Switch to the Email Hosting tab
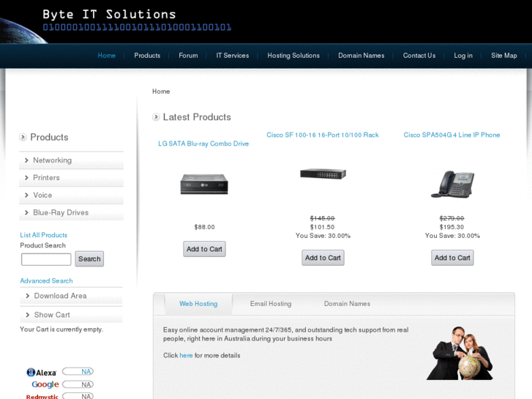Screen dimensions: 532x399 271,304
